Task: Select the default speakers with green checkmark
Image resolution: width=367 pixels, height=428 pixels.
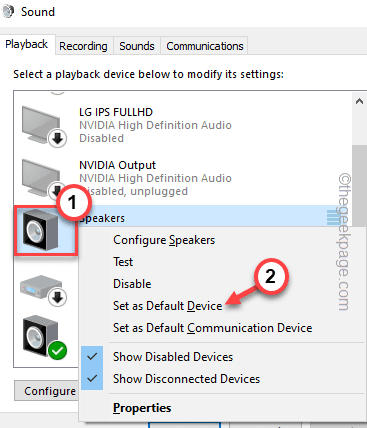Action: pyautogui.click(x=44, y=338)
